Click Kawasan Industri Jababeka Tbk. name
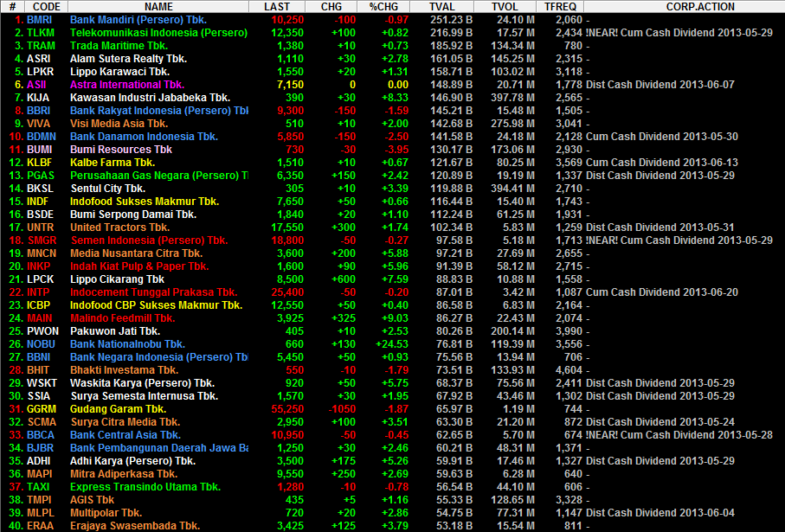Viewport: 785px width, 532px height. (151, 98)
